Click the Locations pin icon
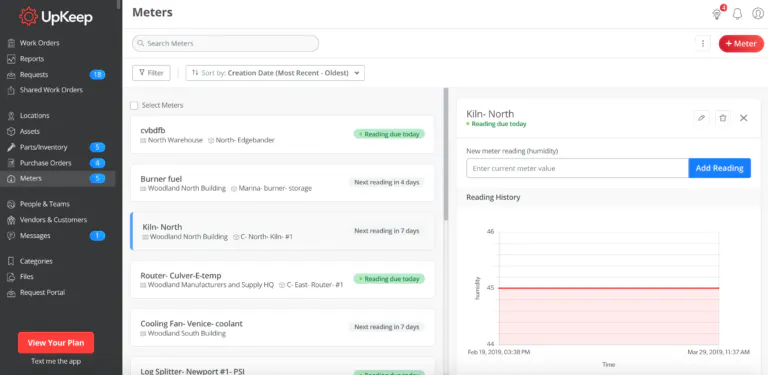The image size is (768, 375). click(12, 116)
